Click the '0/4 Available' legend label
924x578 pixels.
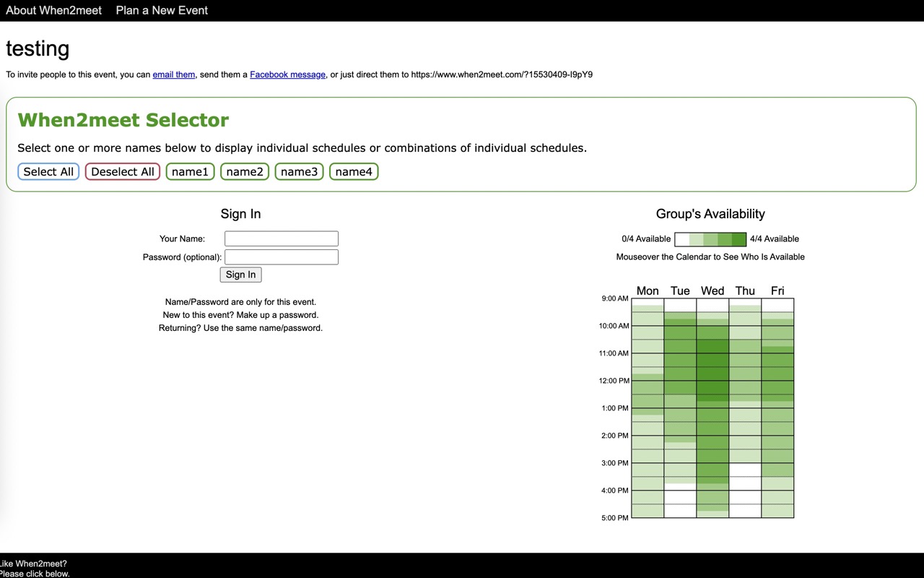coord(646,239)
